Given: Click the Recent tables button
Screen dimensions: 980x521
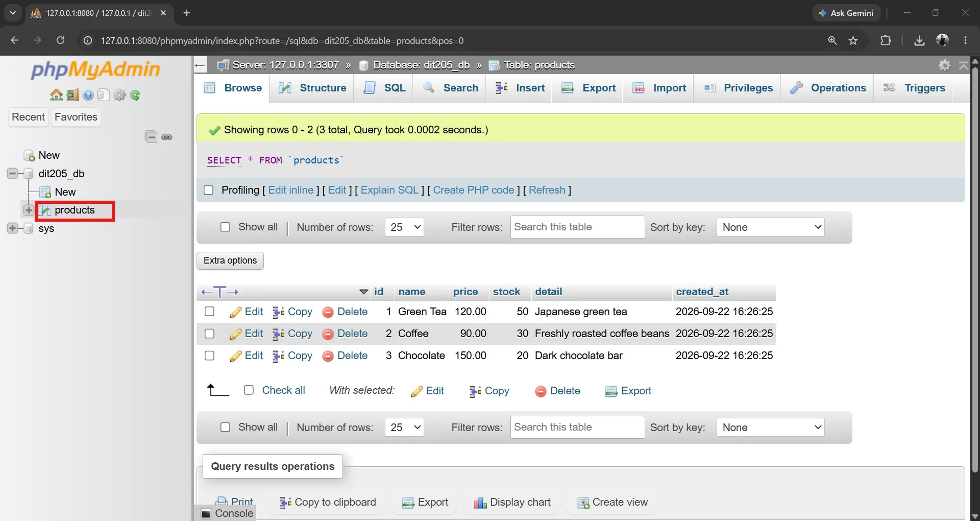Looking at the screenshot, I should pyautogui.click(x=29, y=117).
